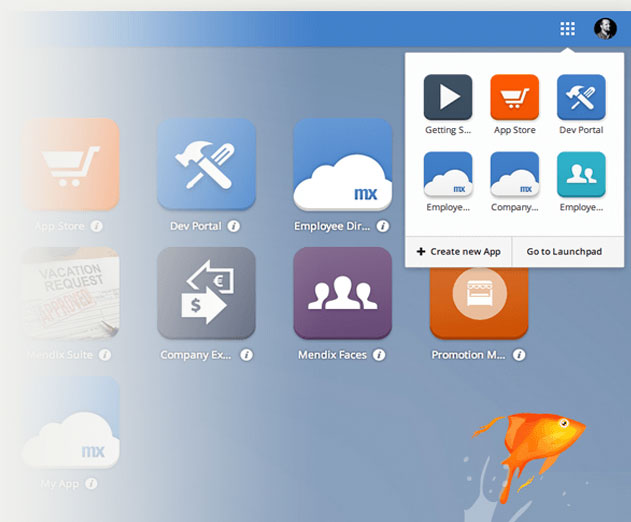Open Dev Portal icon in popup
Viewport: 631px width, 522px height.
coord(581,97)
